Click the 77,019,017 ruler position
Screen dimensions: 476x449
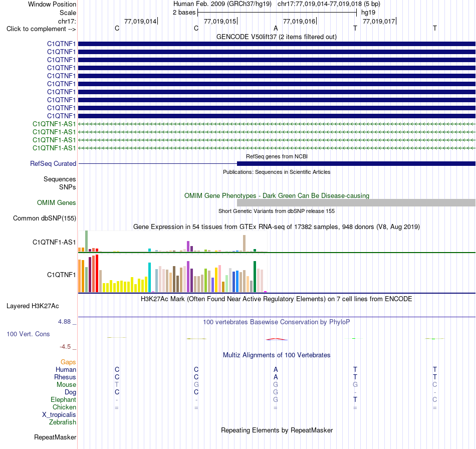point(379,21)
